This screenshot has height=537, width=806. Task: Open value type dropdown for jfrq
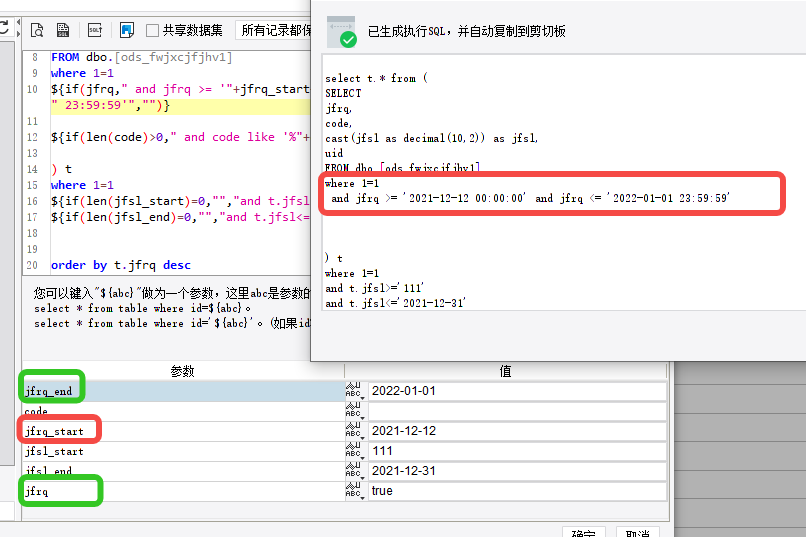pos(354,491)
